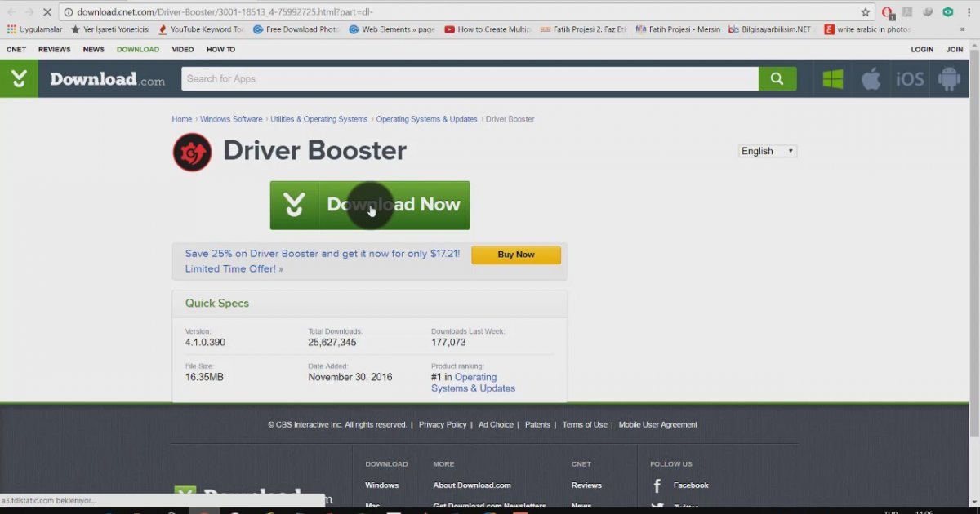Open the Mobile User Agreement link
This screenshot has height=514, width=980.
[x=658, y=425]
